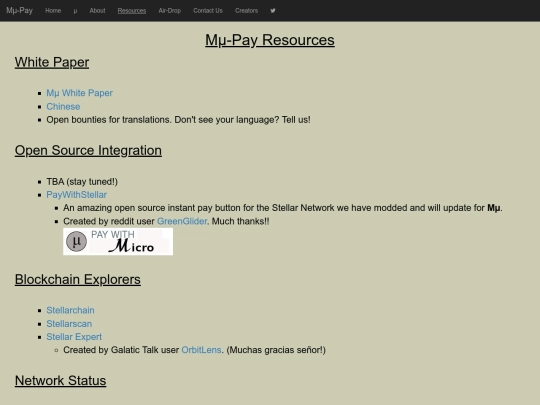Click the Pay With Micro button image
This screenshot has height=405, width=540.
click(x=118, y=241)
